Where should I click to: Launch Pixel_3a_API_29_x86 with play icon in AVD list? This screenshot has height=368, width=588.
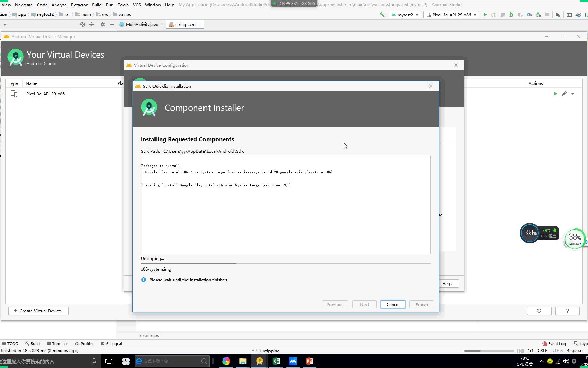coord(555,94)
